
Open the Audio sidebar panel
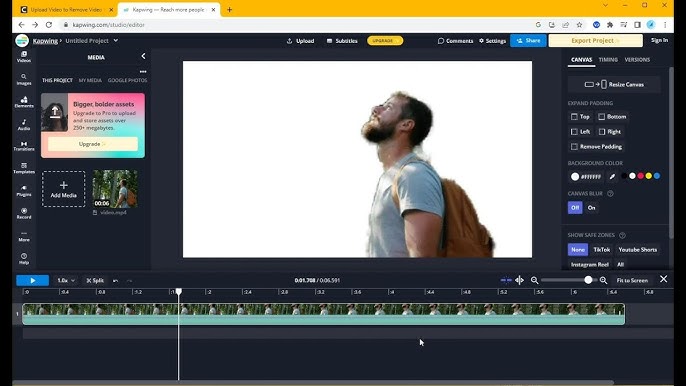point(24,125)
